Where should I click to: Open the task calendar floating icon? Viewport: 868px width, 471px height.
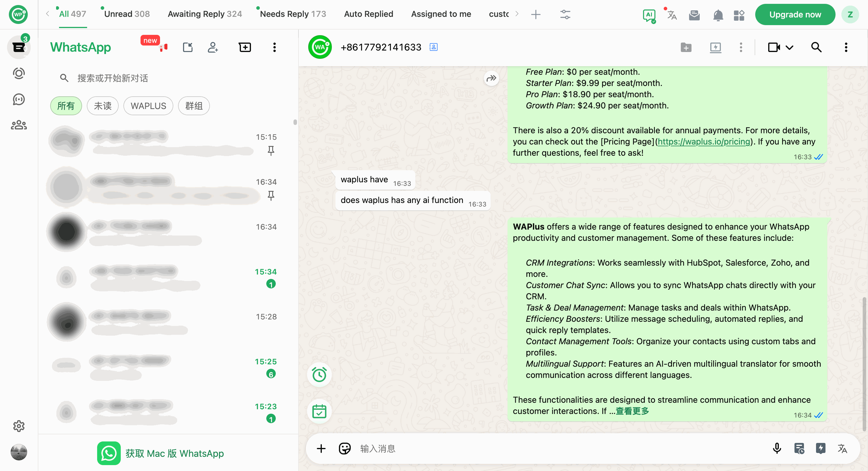[x=319, y=411]
